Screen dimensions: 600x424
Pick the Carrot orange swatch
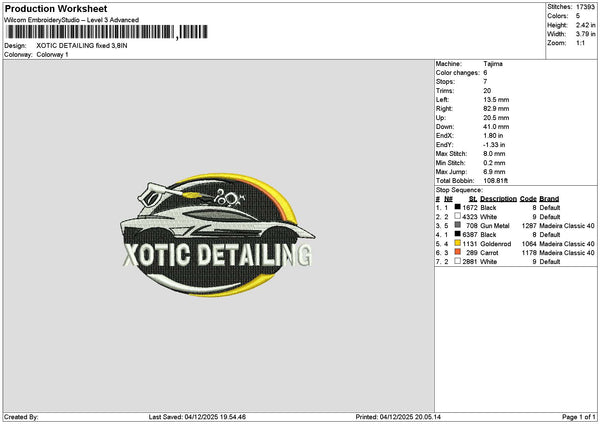[458, 252]
